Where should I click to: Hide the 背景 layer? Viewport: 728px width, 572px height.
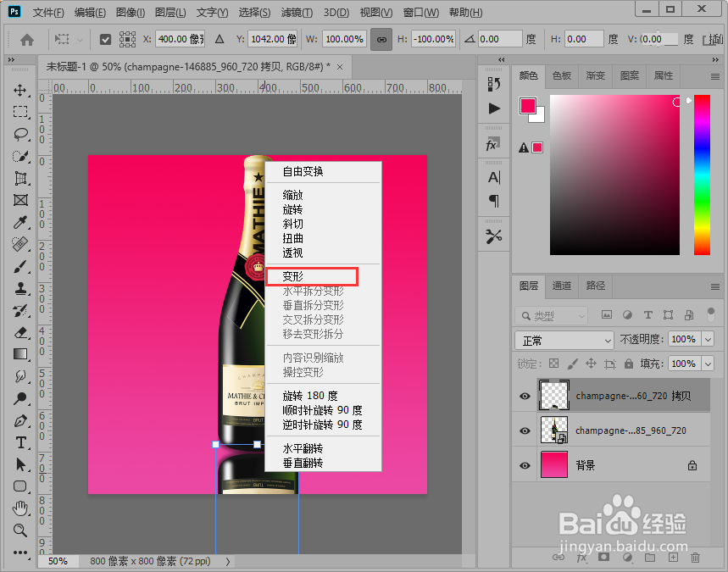click(x=525, y=465)
